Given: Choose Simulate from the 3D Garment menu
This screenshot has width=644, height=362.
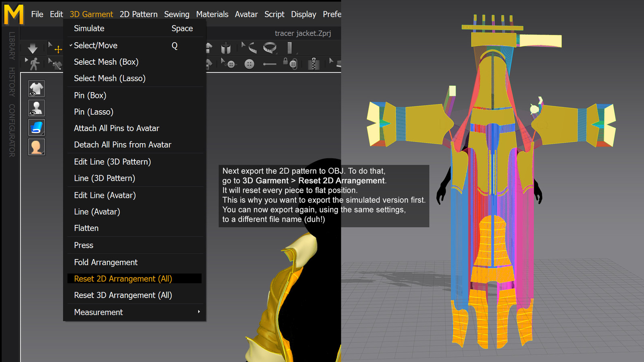Looking at the screenshot, I should pos(134,28).
